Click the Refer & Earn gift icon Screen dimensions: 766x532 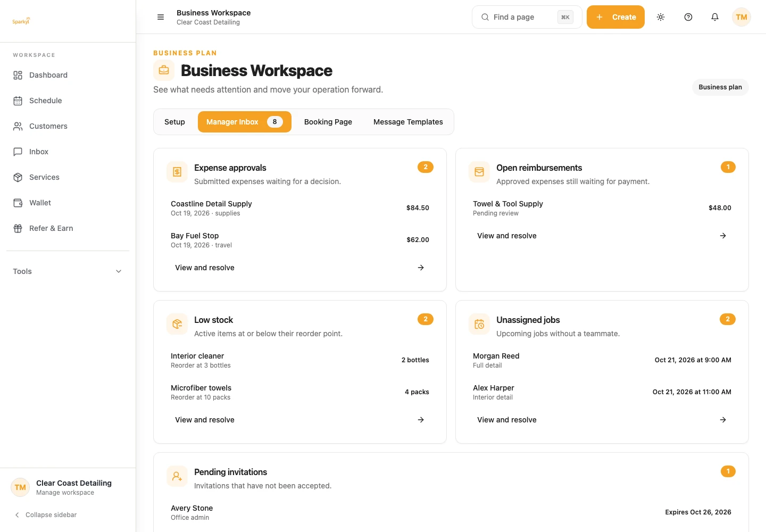pos(18,228)
